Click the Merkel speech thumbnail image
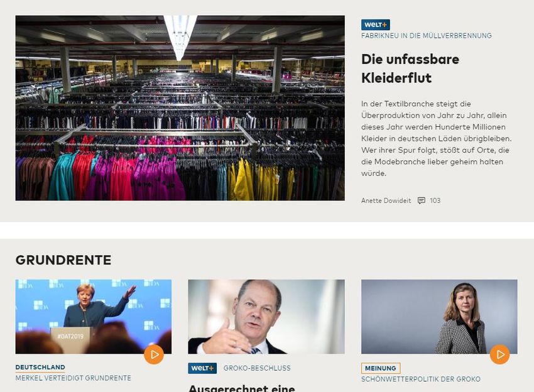This screenshot has height=392, width=534. [94, 317]
